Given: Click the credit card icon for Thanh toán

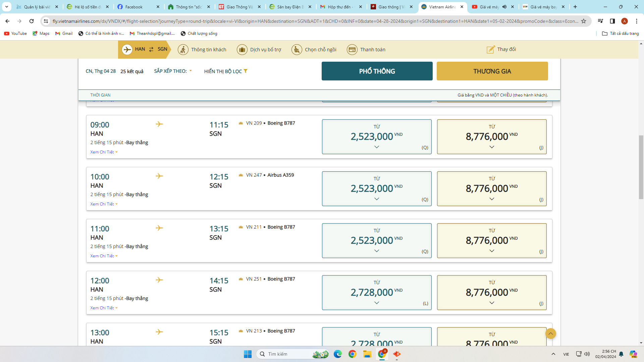Looking at the screenshot, I should pos(352,50).
